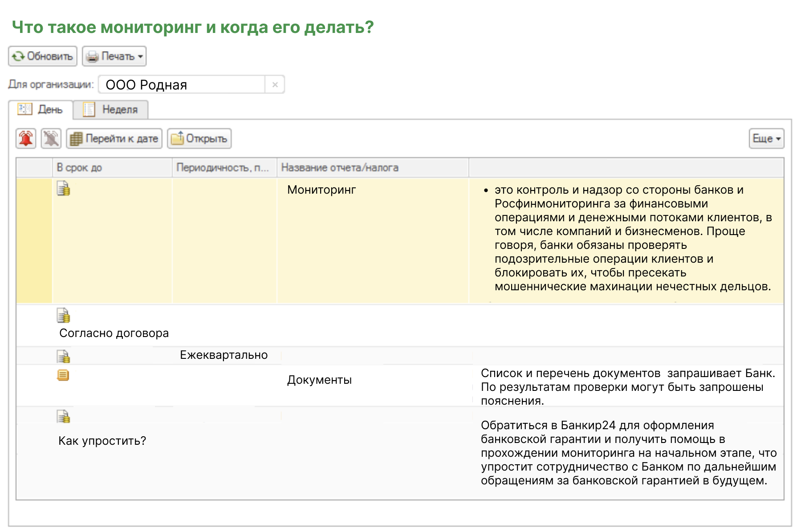Select the Мониторинг row cell
The width and height of the screenshot is (797, 532).
point(321,190)
